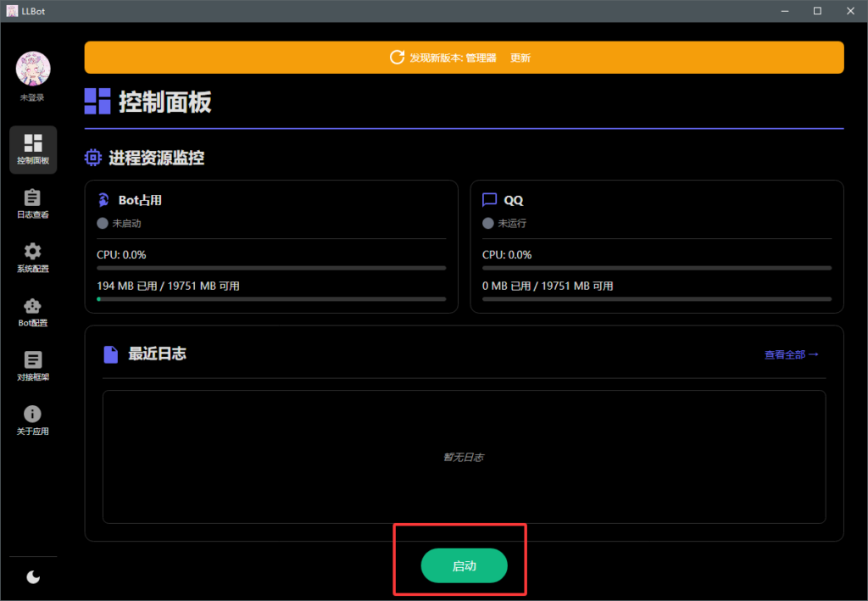
Task: Click the 最近日志 document icon
Action: point(111,354)
